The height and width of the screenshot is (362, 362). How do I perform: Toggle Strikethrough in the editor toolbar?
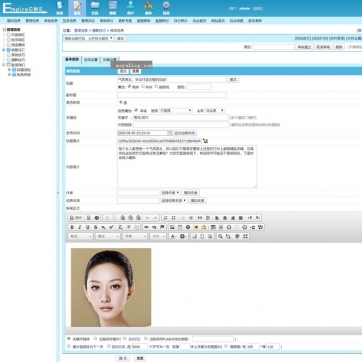[96, 227]
